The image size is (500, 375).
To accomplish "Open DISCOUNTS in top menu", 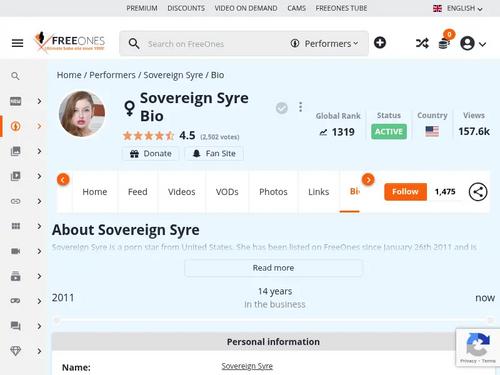I will click(x=186, y=8).
